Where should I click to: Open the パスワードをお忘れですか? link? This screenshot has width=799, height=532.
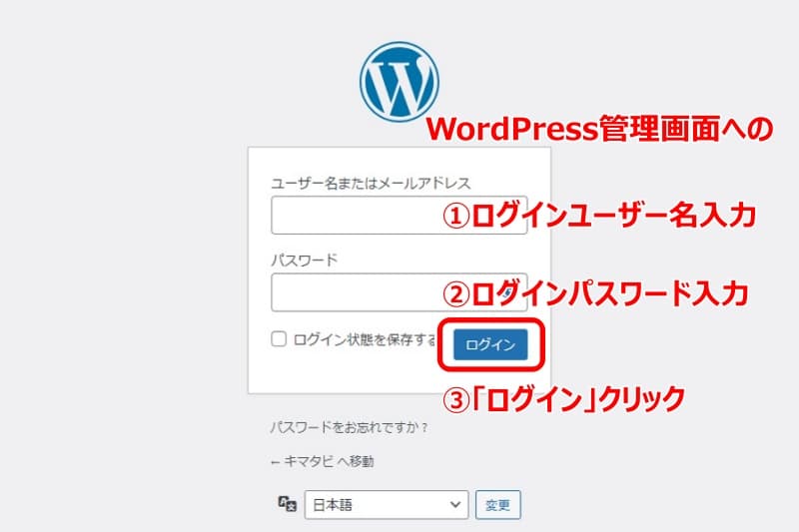tap(349, 427)
